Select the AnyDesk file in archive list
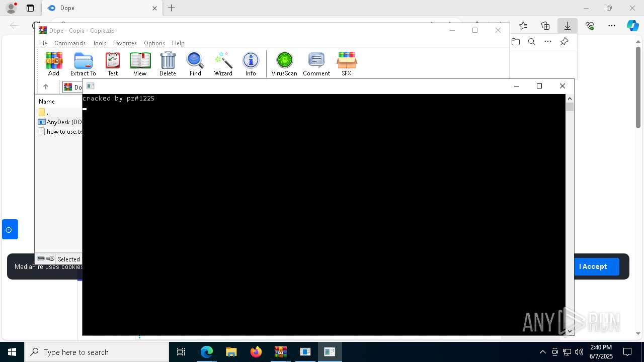Image resolution: width=644 pixels, height=362 pixels. click(x=60, y=122)
